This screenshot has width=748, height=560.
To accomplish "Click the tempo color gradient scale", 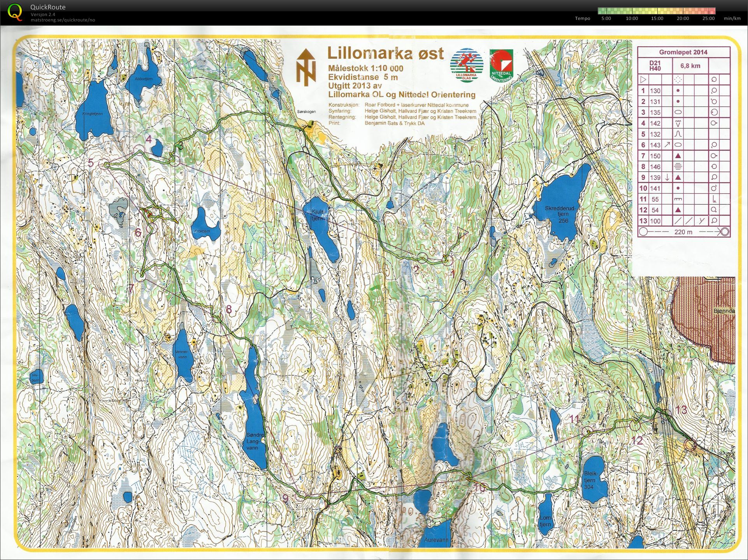I will [657, 11].
